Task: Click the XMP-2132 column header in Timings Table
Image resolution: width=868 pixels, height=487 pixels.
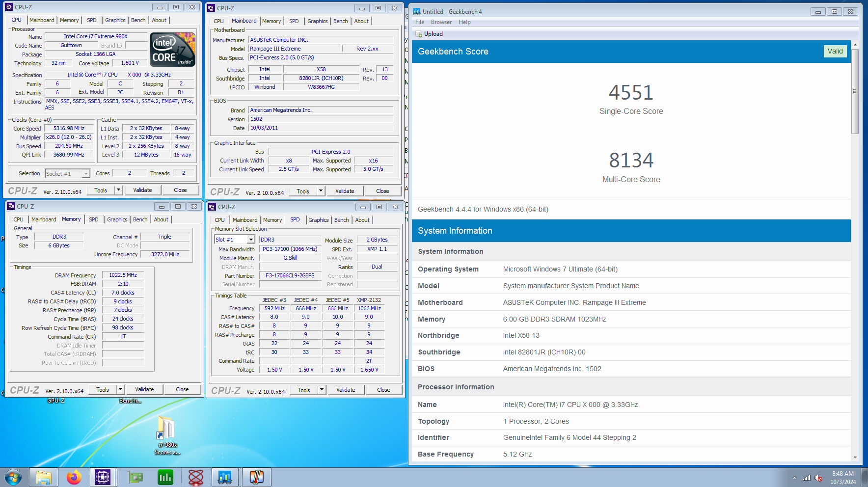Action: coord(369,300)
